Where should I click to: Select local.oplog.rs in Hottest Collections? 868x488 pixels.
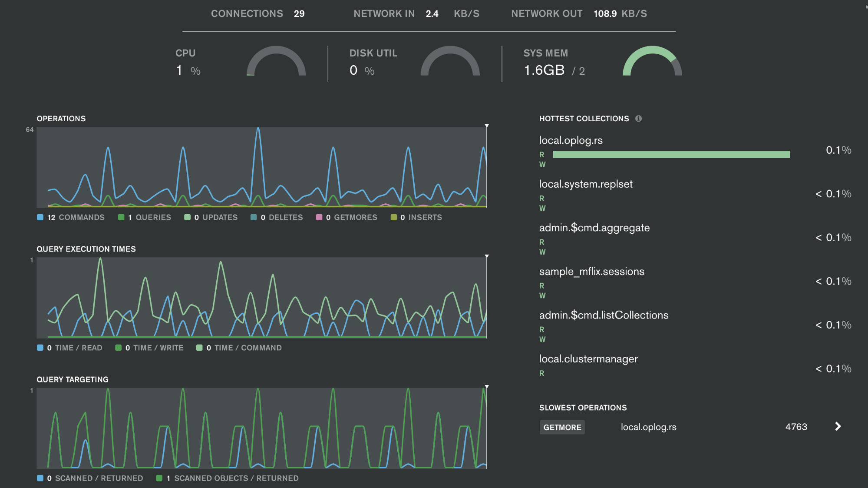[x=571, y=140]
